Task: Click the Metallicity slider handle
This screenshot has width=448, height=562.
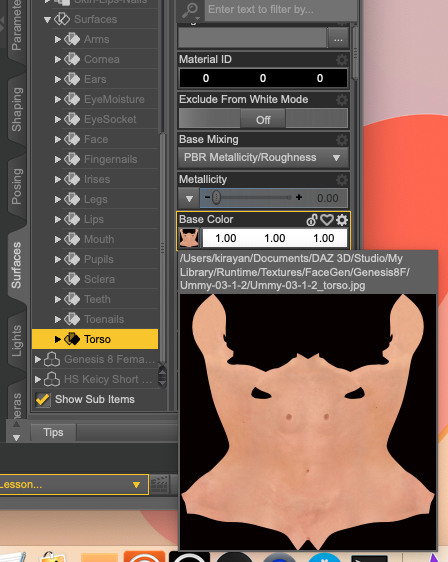Action: tap(216, 197)
